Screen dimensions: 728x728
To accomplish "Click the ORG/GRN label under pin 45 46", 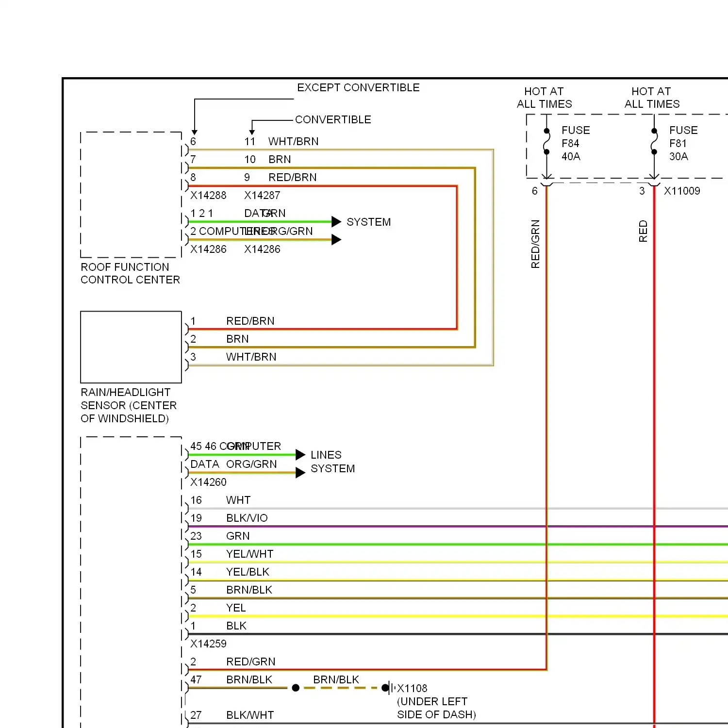I will [251, 464].
